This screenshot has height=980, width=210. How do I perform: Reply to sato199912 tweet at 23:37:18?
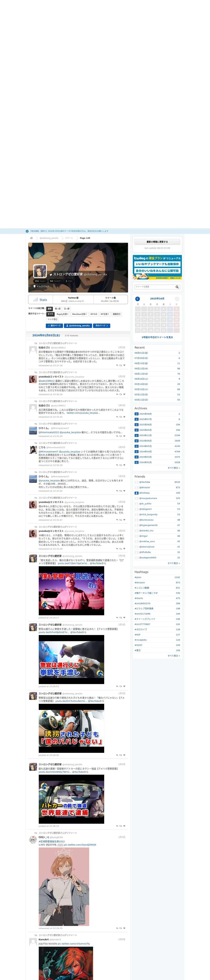pos(117,365)
